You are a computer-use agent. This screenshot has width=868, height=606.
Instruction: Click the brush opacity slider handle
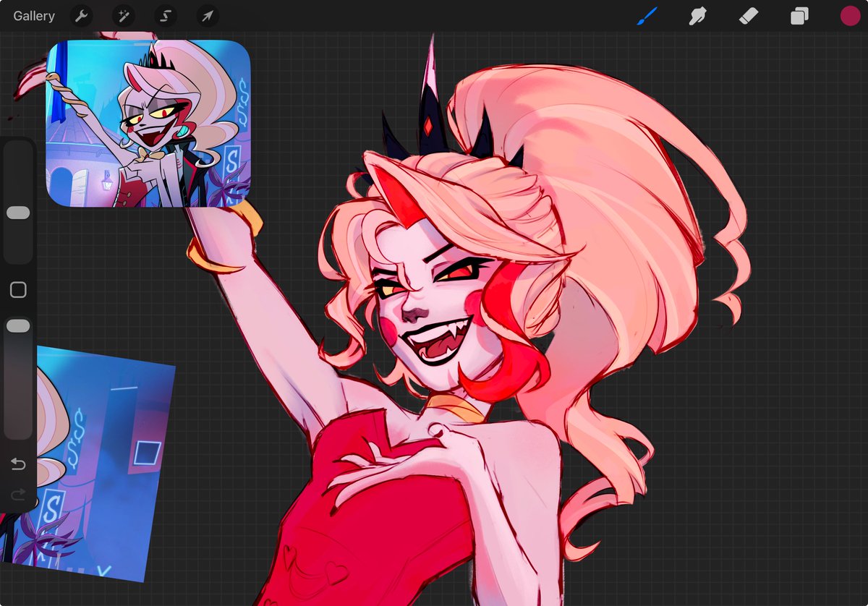pos(18,326)
